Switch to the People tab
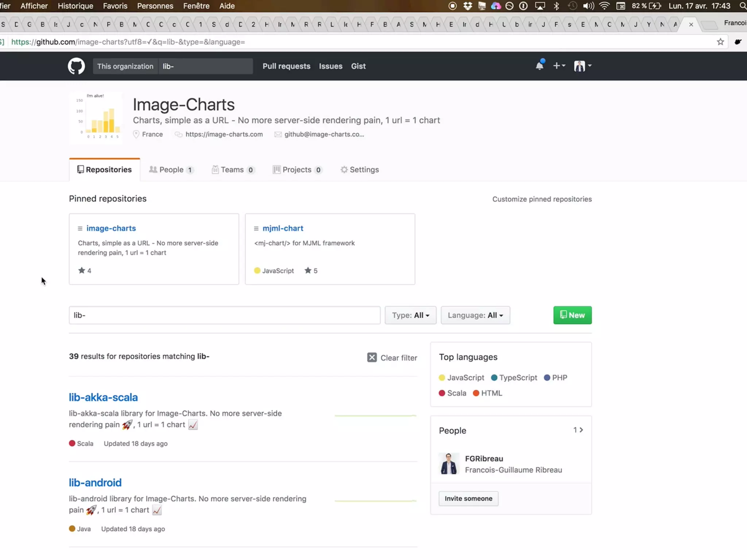 171,170
